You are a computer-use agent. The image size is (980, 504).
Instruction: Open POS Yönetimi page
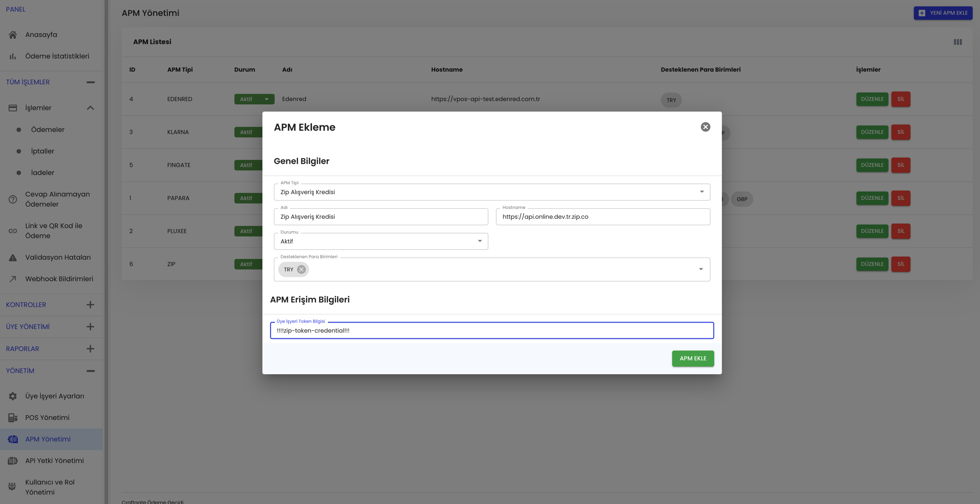pyautogui.click(x=47, y=418)
